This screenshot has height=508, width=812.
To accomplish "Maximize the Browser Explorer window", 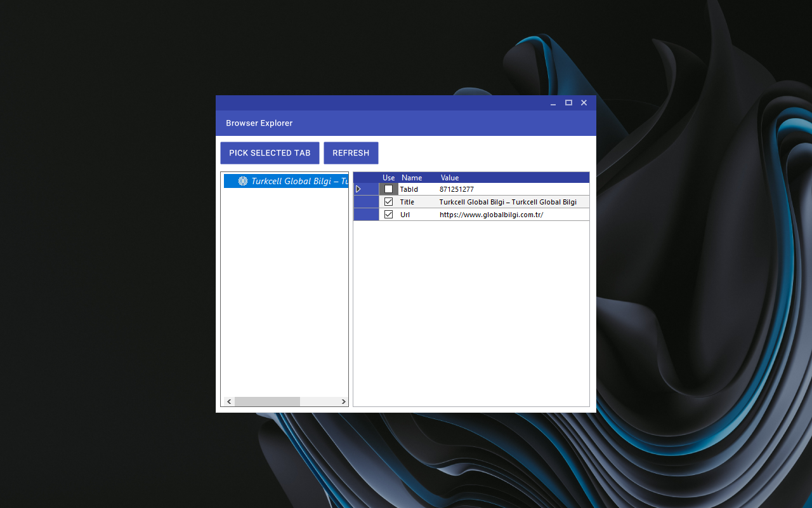I will pyautogui.click(x=568, y=103).
